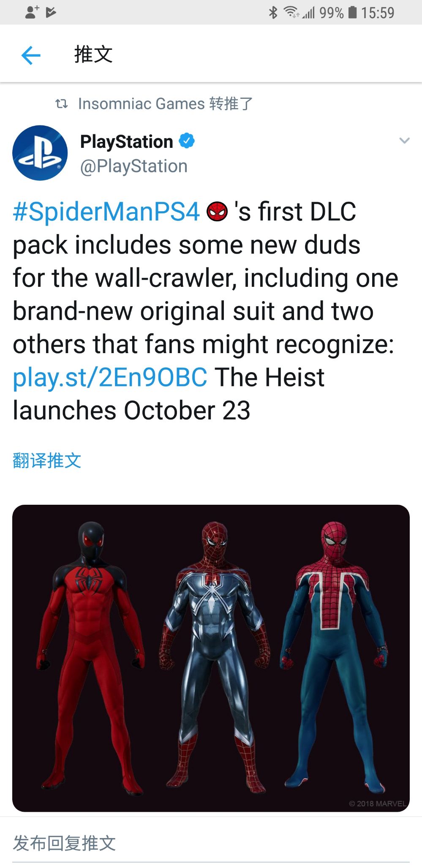Tap the back arrow

[x=31, y=55]
